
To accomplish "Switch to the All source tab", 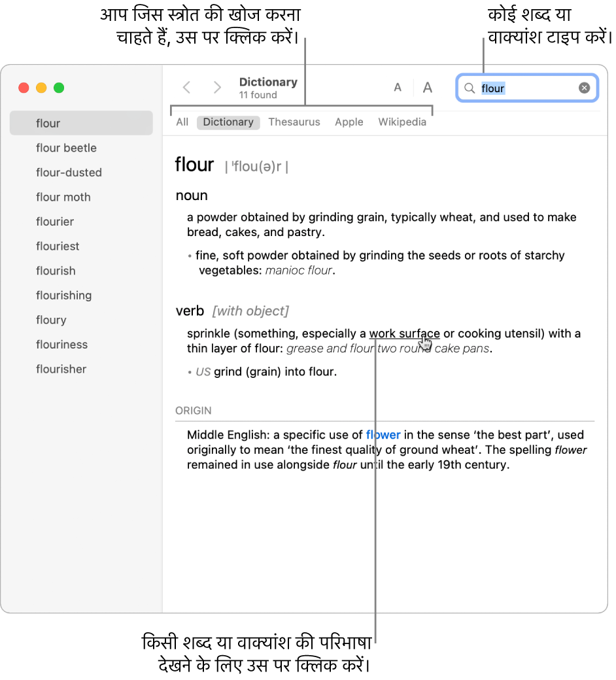I will pos(182,122).
